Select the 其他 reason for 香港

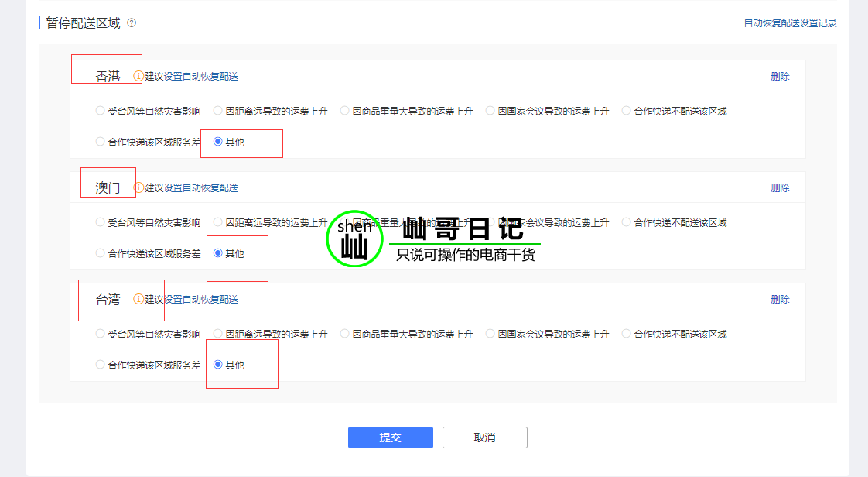pos(217,142)
